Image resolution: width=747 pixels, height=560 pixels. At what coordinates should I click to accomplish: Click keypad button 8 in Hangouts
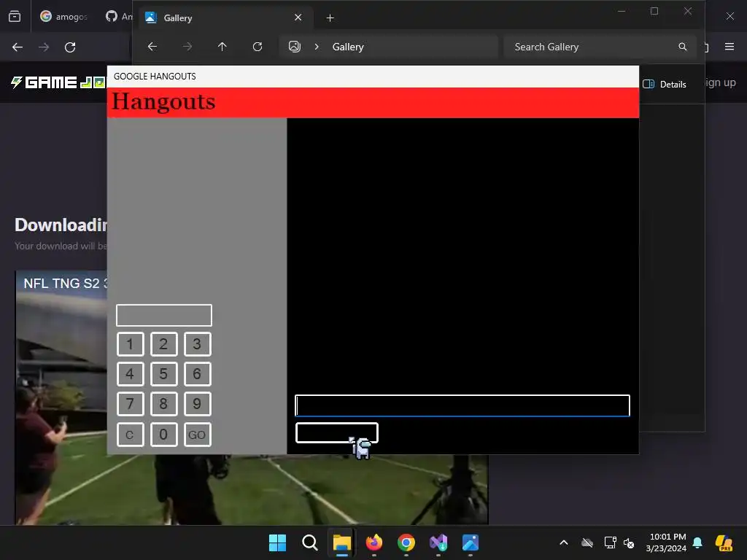(164, 404)
